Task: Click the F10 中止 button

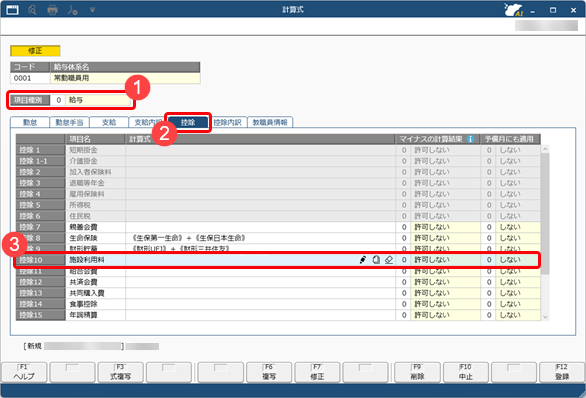Action: tap(466, 372)
